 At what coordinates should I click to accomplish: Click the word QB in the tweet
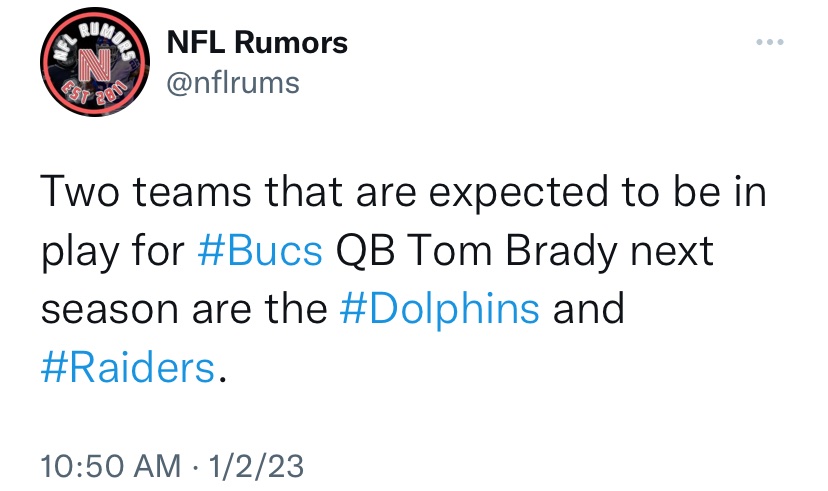[x=365, y=251]
